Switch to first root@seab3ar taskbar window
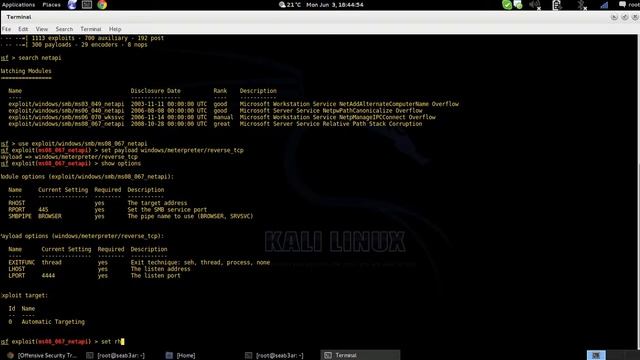This screenshot has width=640, height=360. click(116, 356)
